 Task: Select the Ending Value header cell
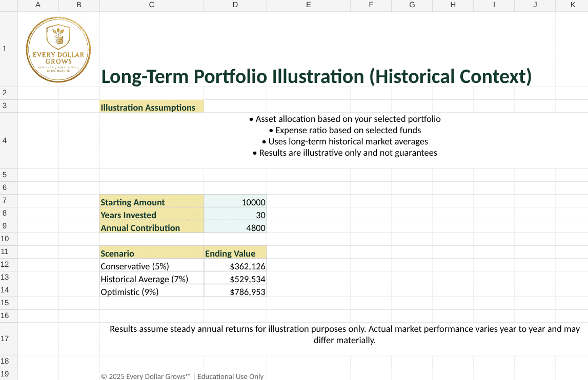(235, 252)
